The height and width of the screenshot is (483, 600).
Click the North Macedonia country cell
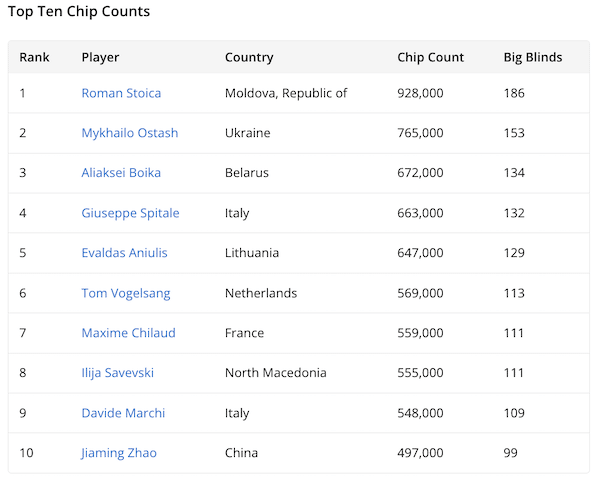coord(276,373)
